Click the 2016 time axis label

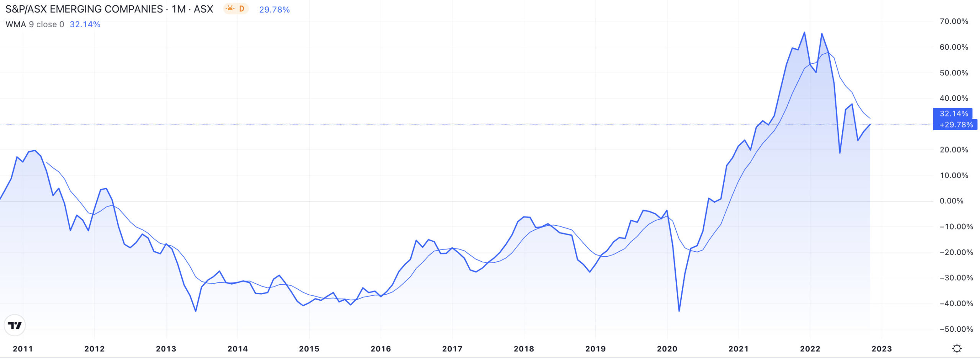381,349
